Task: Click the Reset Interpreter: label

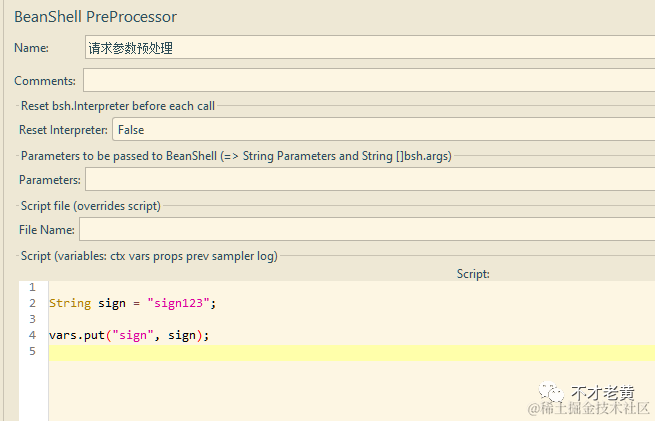Action: [63, 130]
